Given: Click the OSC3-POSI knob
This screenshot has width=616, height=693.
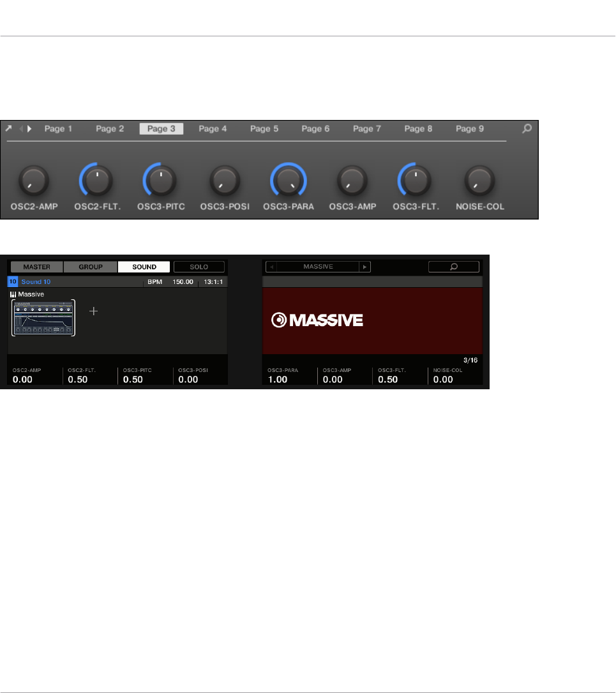Looking at the screenshot, I should click(225, 181).
